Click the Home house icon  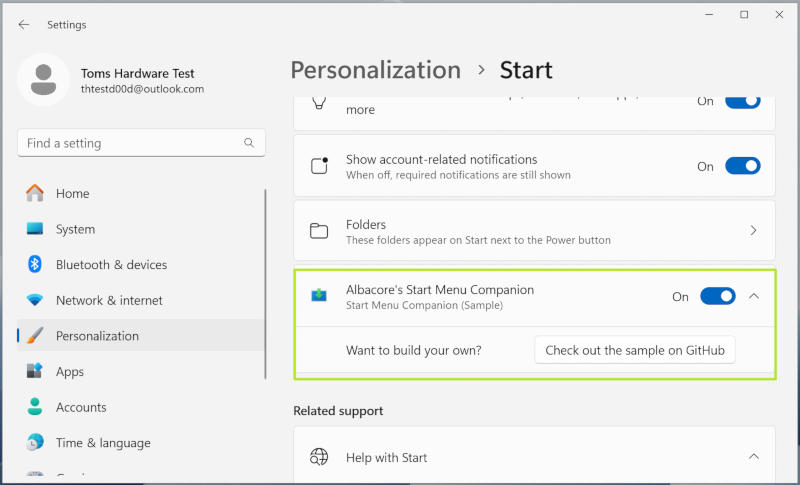coord(35,194)
